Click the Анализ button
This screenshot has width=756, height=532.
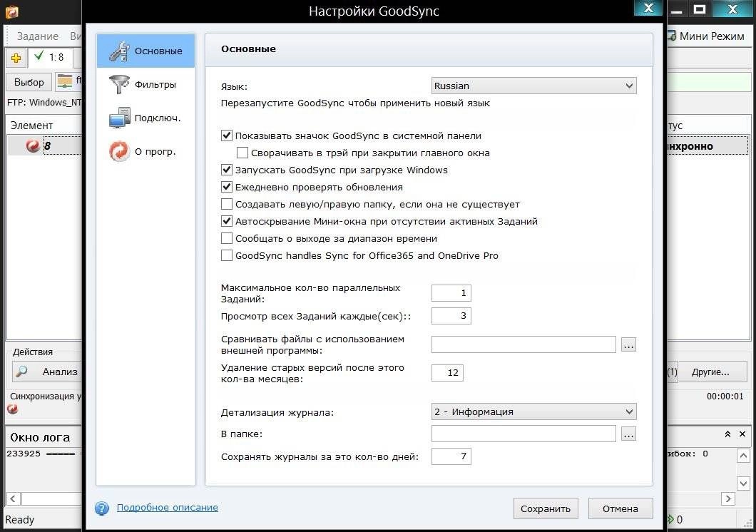(x=47, y=372)
